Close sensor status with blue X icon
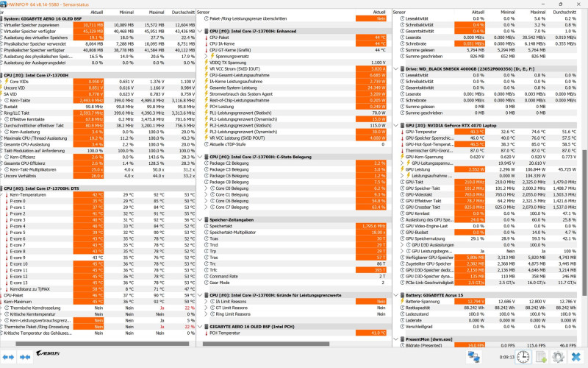This screenshot has width=588, height=368. click(x=576, y=357)
